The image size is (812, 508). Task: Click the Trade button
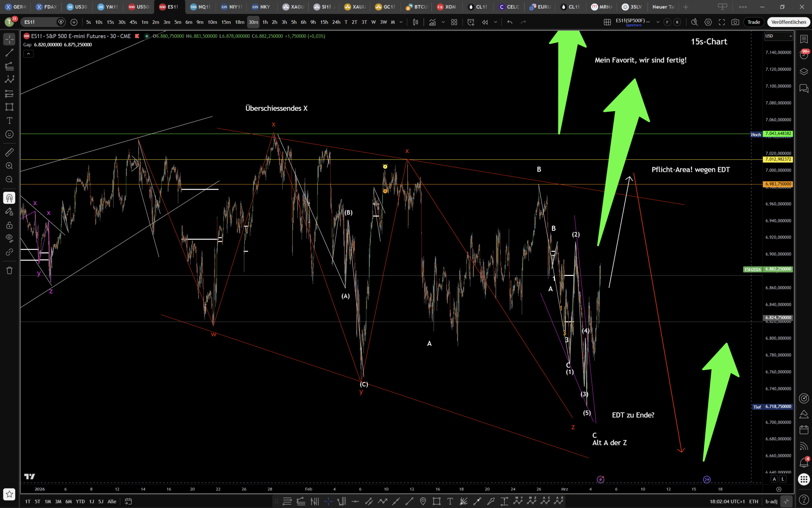point(754,22)
